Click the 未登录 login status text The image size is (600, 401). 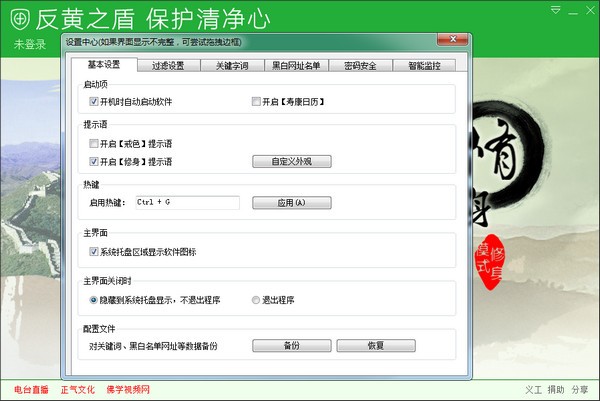(30, 45)
